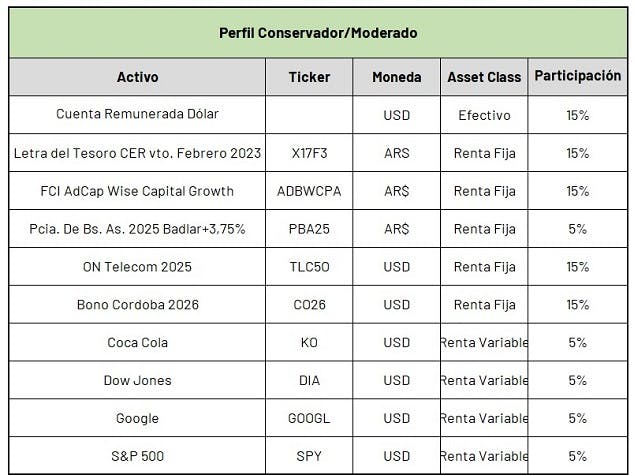634x475 pixels.
Task: Click the Moneda column header
Action: point(397,77)
